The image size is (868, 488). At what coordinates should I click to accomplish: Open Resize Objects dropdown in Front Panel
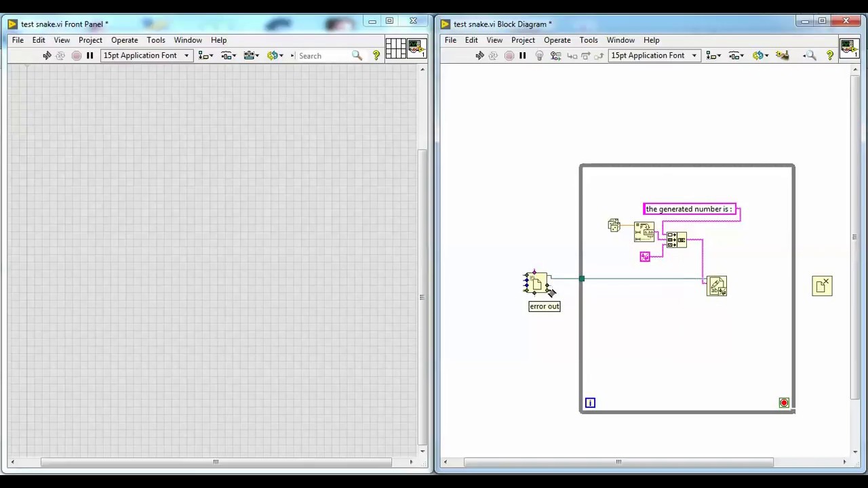251,56
